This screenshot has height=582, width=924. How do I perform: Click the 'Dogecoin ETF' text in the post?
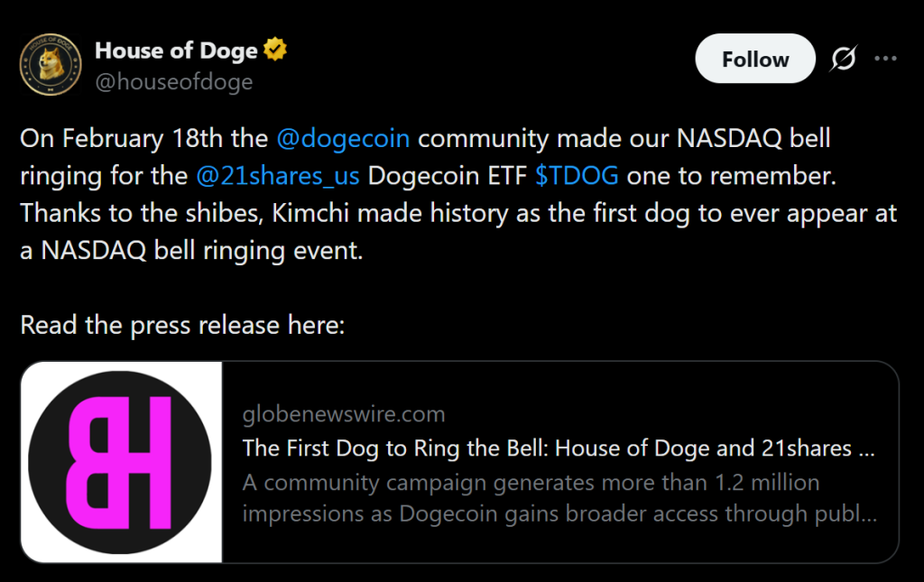point(448,176)
